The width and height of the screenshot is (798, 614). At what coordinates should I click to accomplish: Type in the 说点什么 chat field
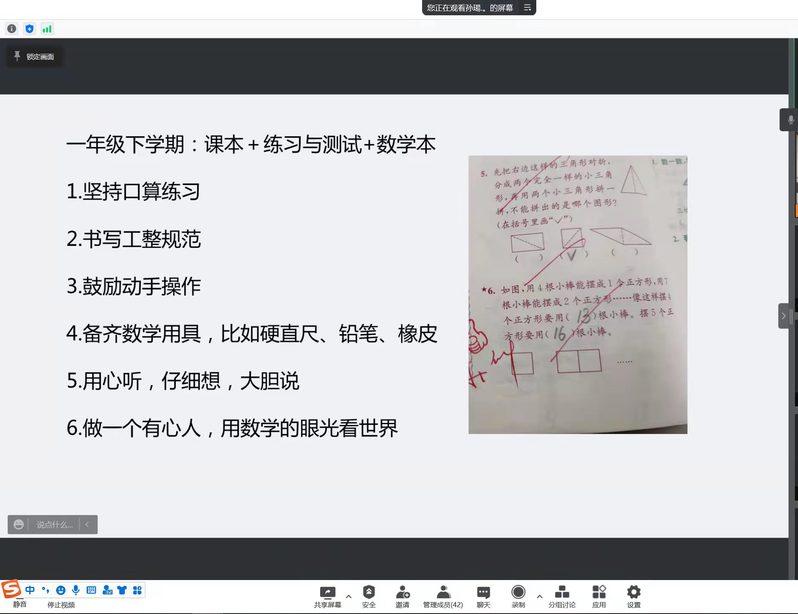[54, 524]
